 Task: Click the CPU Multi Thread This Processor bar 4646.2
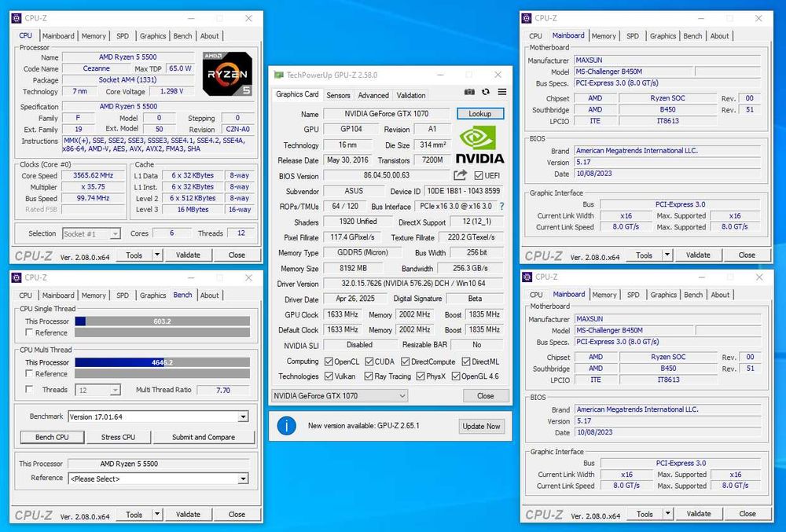tap(163, 362)
